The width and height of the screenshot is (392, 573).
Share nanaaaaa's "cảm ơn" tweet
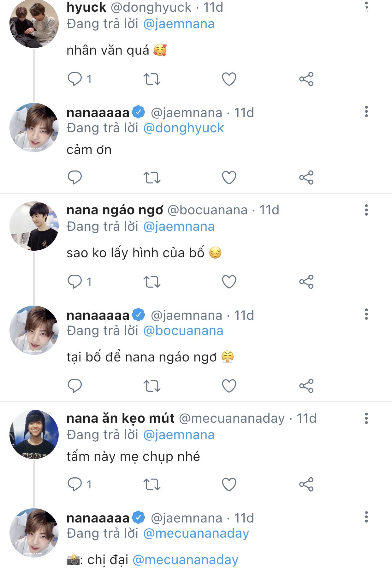pos(306,177)
